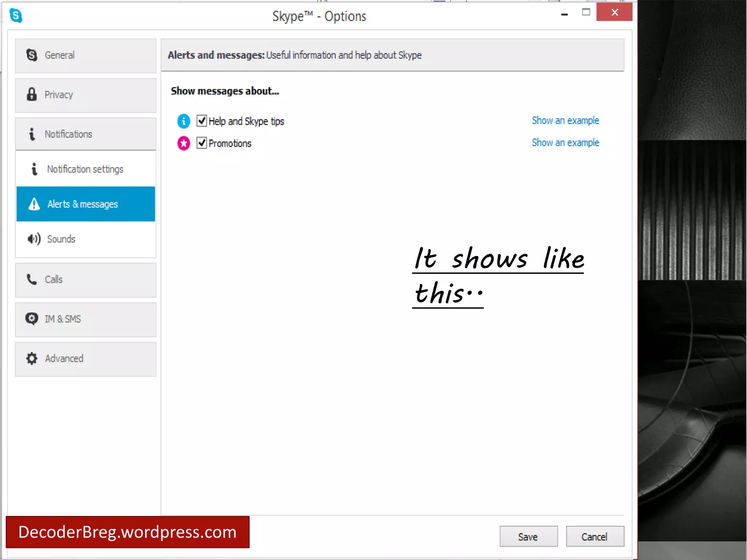The height and width of the screenshot is (560, 747).
Task: Click the Privacy padlock icon
Action: [x=32, y=94]
